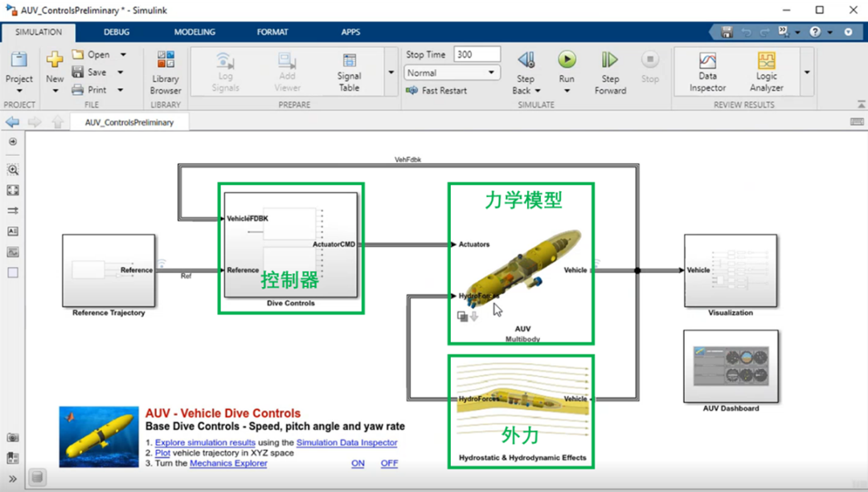Viewport: 868px width, 492px height.
Task: Click the Explore simulation results link
Action: click(205, 442)
